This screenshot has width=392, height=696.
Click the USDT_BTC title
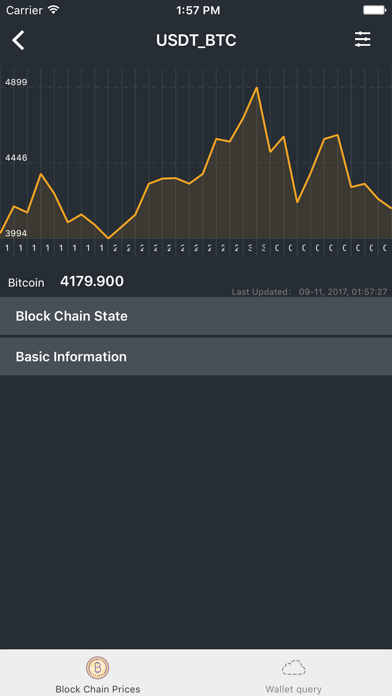pyautogui.click(x=196, y=40)
